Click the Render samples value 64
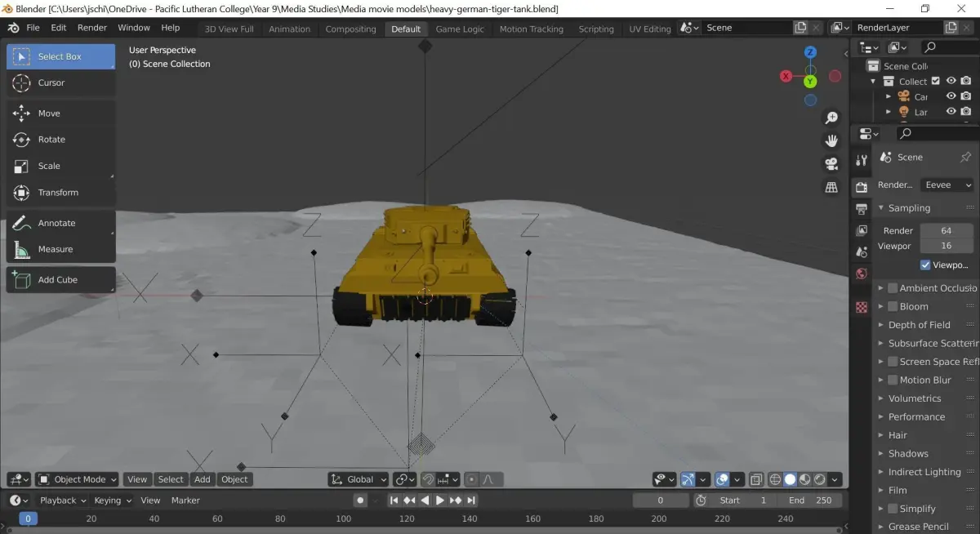Viewport: 980px width, 534px height. tap(947, 231)
